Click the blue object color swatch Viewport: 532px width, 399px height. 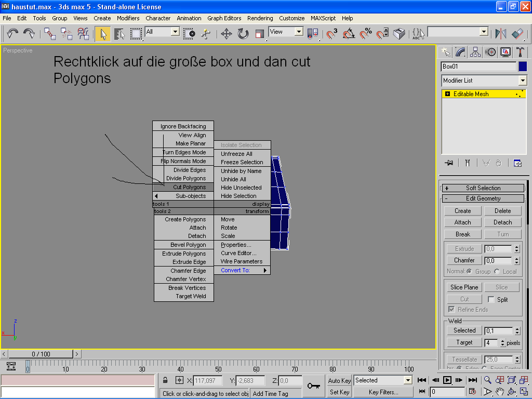(523, 66)
